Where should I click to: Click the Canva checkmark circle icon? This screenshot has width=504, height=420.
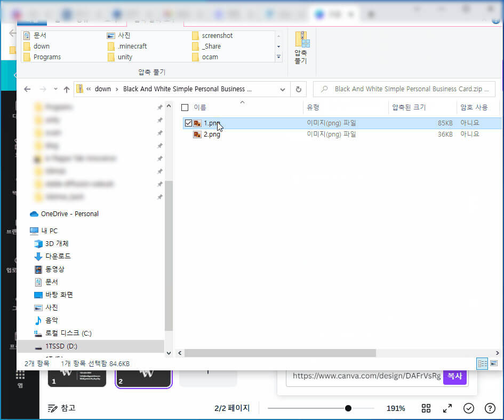pos(469,408)
